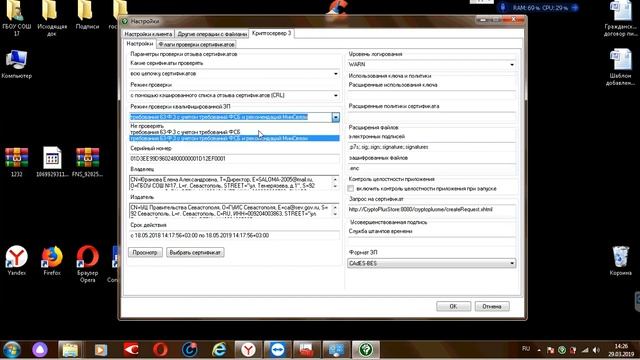Click the Расширенные использования ключа input field
The height and width of the screenshot is (360, 640).
click(431, 95)
